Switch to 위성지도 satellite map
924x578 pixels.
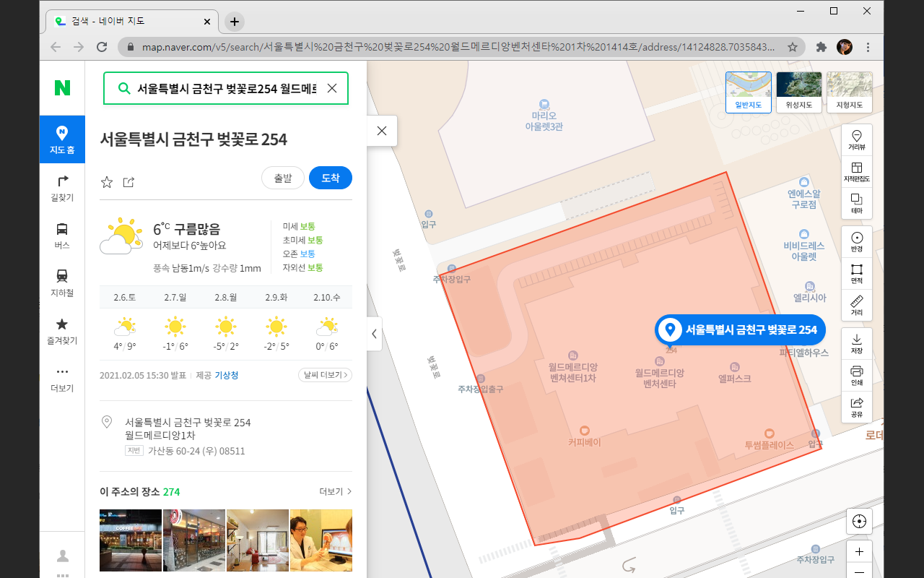tap(799, 92)
